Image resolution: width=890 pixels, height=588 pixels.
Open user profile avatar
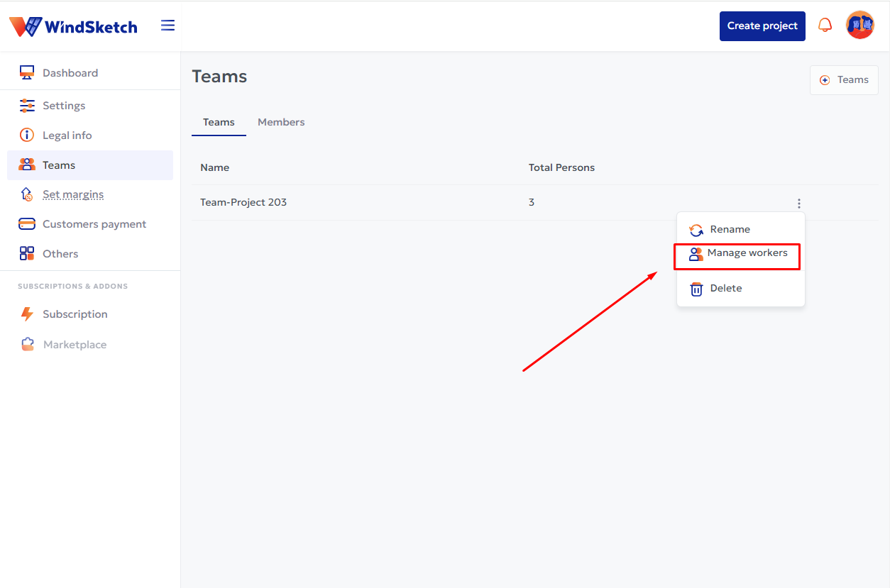click(x=860, y=26)
